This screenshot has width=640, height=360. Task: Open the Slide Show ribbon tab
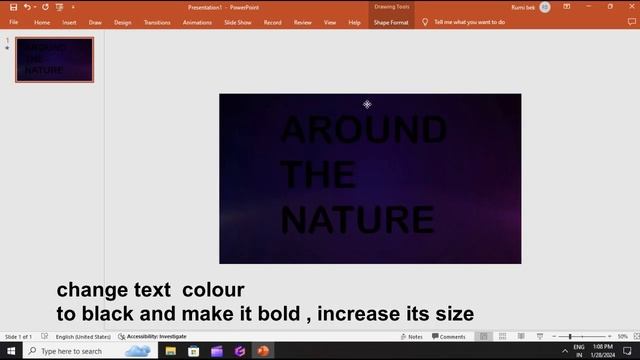238,22
